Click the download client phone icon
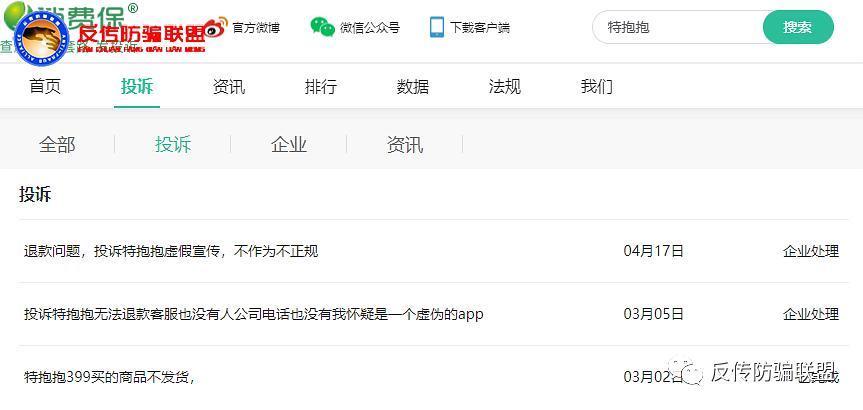Image resolution: width=863 pixels, height=410 pixels. [436, 27]
